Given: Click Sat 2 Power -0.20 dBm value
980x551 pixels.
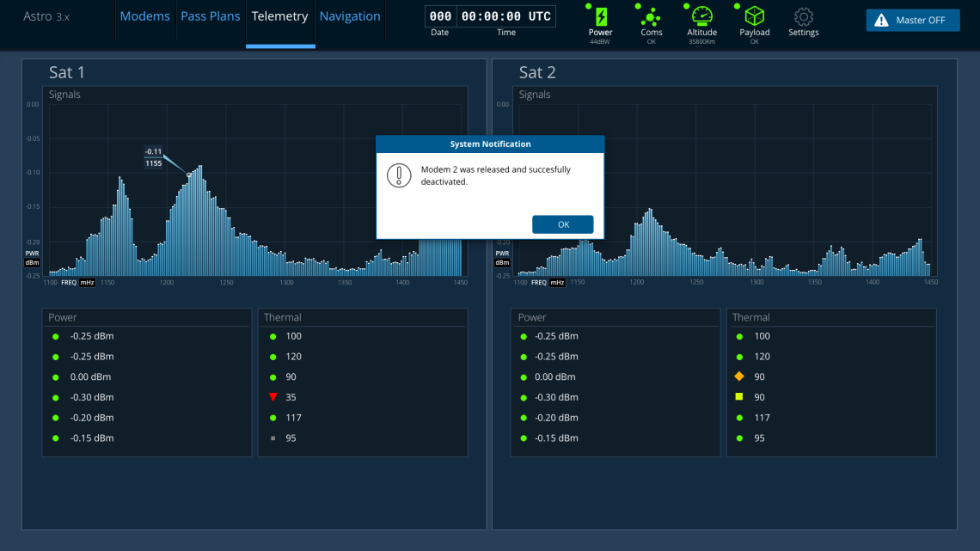Looking at the screenshot, I should [x=556, y=417].
